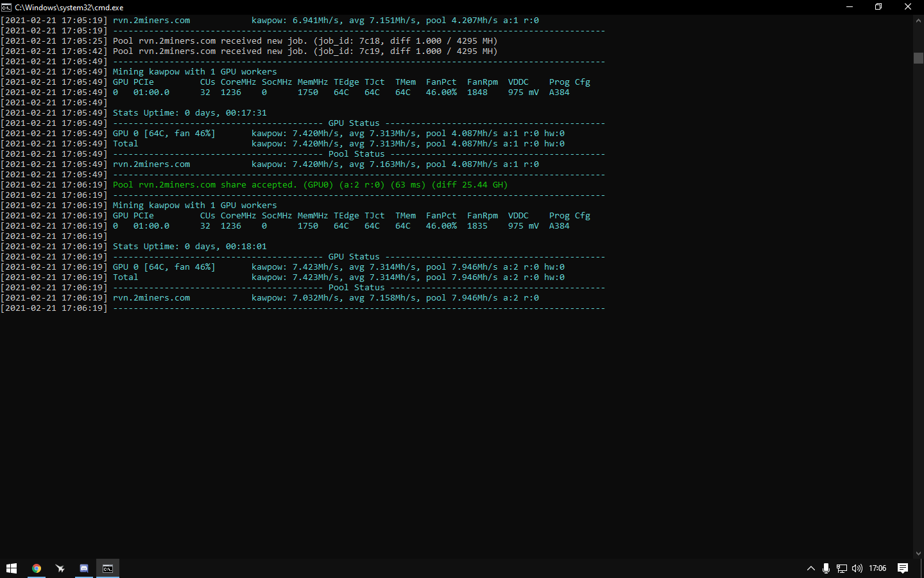Open the 17:06 taskbar clock
The width and height of the screenshot is (924, 578).
point(877,568)
